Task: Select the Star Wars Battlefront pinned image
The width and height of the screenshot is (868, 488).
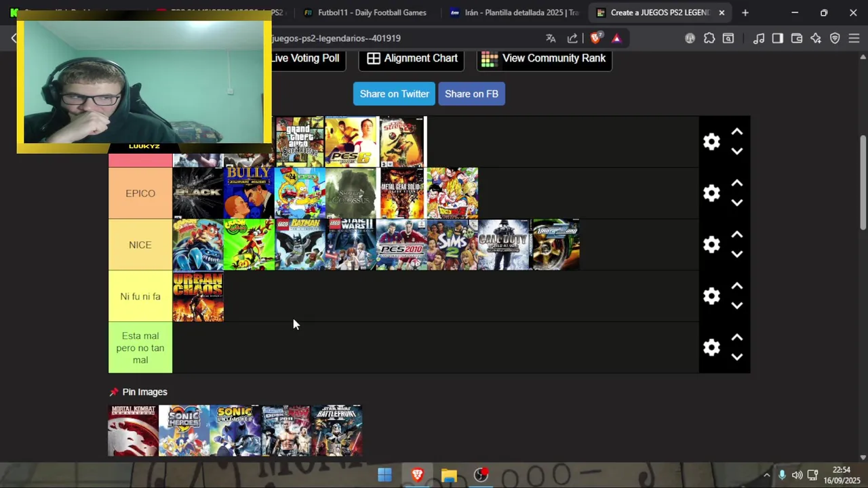Action: (336, 430)
